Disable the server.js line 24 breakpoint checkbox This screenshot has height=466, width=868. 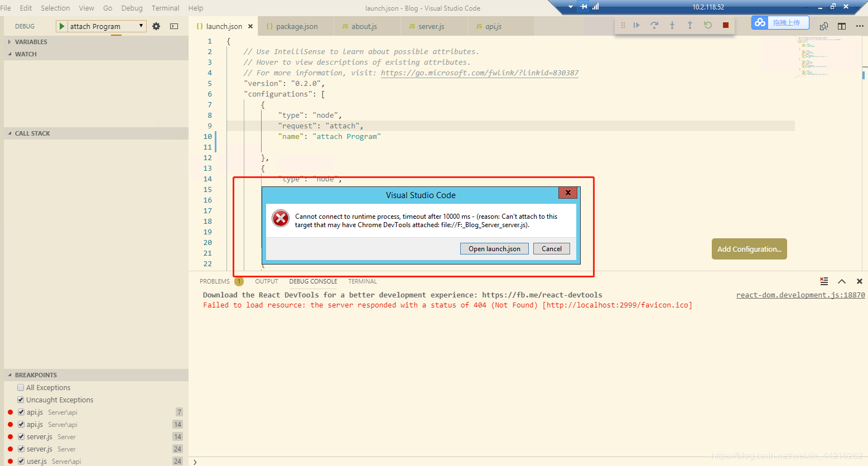21,449
